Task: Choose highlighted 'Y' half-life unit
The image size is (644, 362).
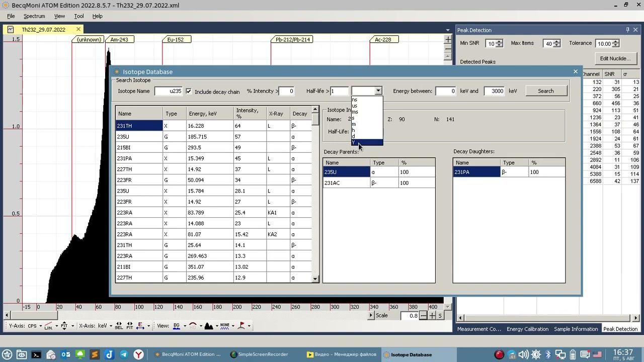Action: pyautogui.click(x=367, y=143)
